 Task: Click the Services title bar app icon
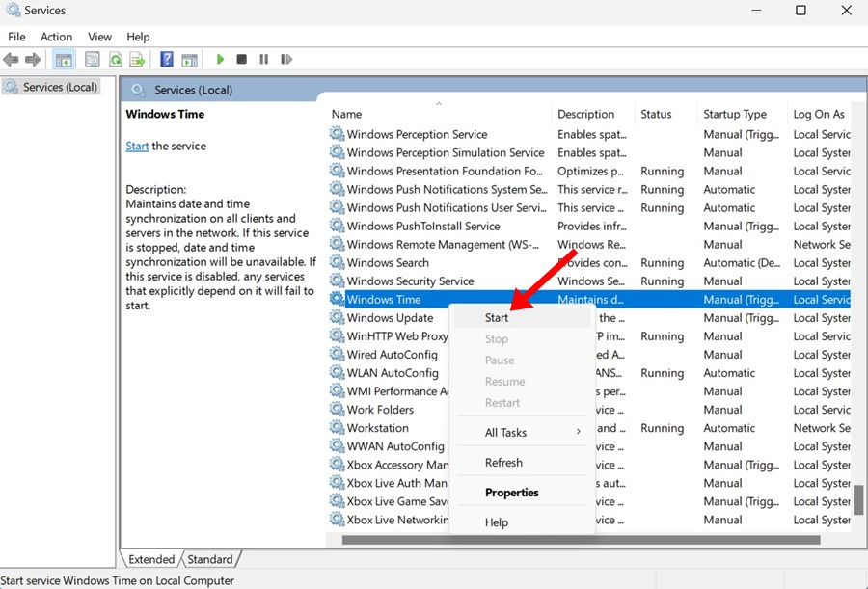coord(13,10)
